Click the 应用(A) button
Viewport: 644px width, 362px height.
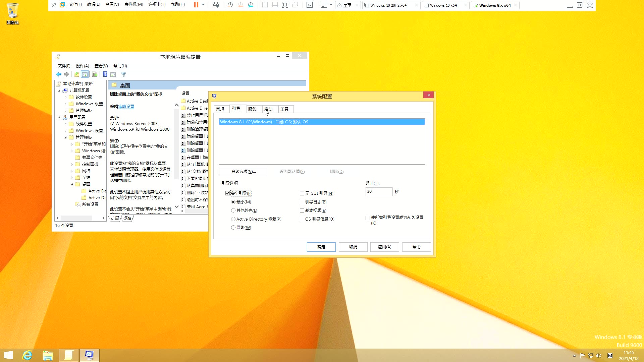coord(385,247)
